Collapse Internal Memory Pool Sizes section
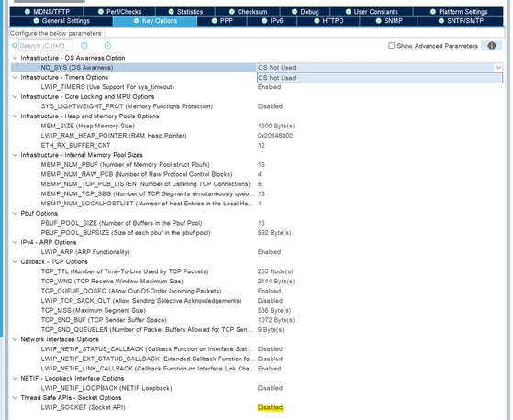This screenshot has height=420, width=513. [15, 155]
